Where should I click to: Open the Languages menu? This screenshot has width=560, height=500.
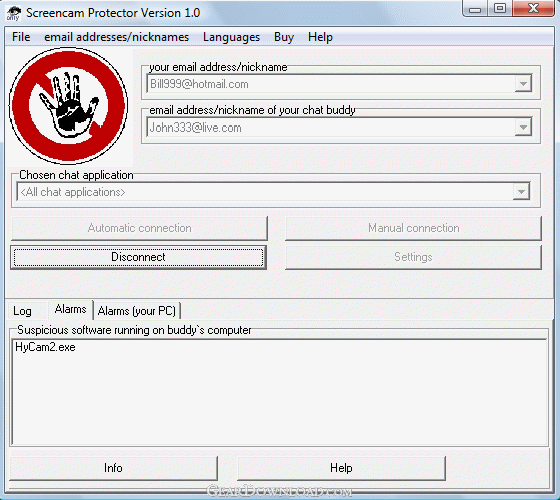[x=231, y=37]
